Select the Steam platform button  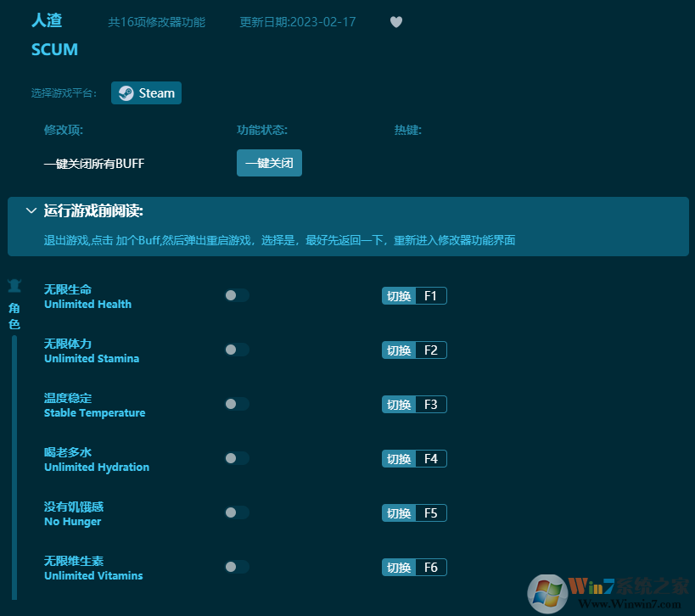(x=146, y=92)
